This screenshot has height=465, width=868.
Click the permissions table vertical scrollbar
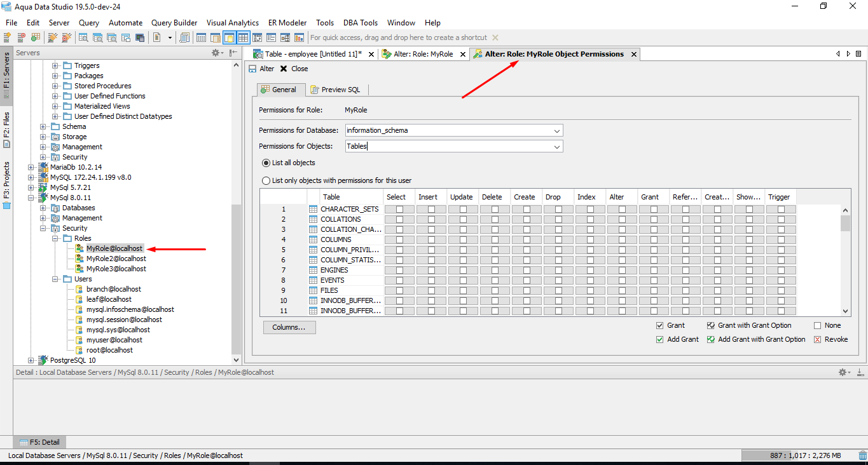tap(846, 260)
